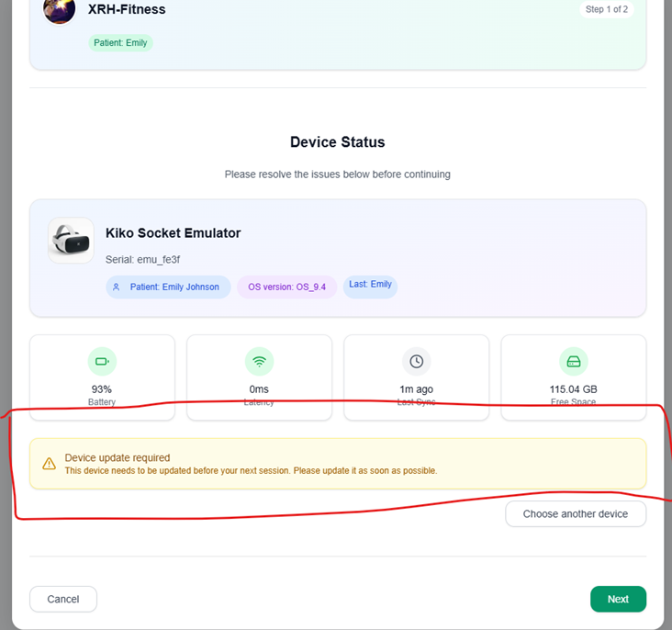This screenshot has height=630, width=672.
Task: Click the Kiko Socket Emulator title
Action: (x=174, y=233)
